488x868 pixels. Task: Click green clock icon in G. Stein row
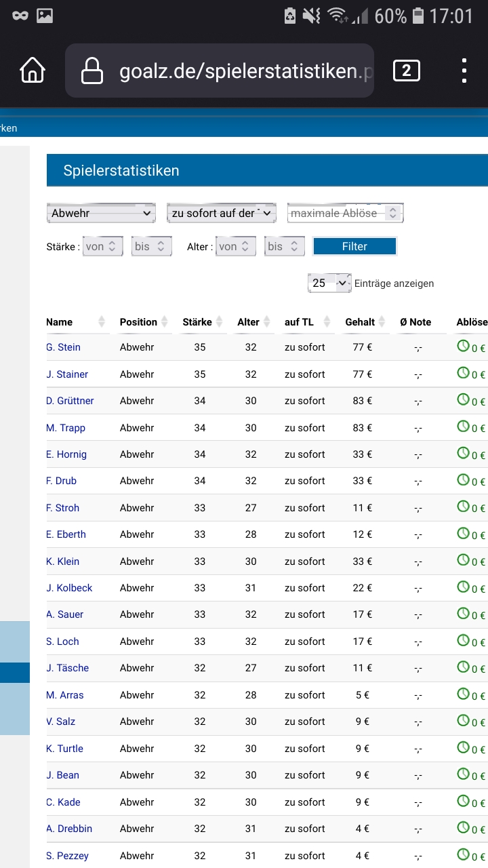[x=463, y=347]
